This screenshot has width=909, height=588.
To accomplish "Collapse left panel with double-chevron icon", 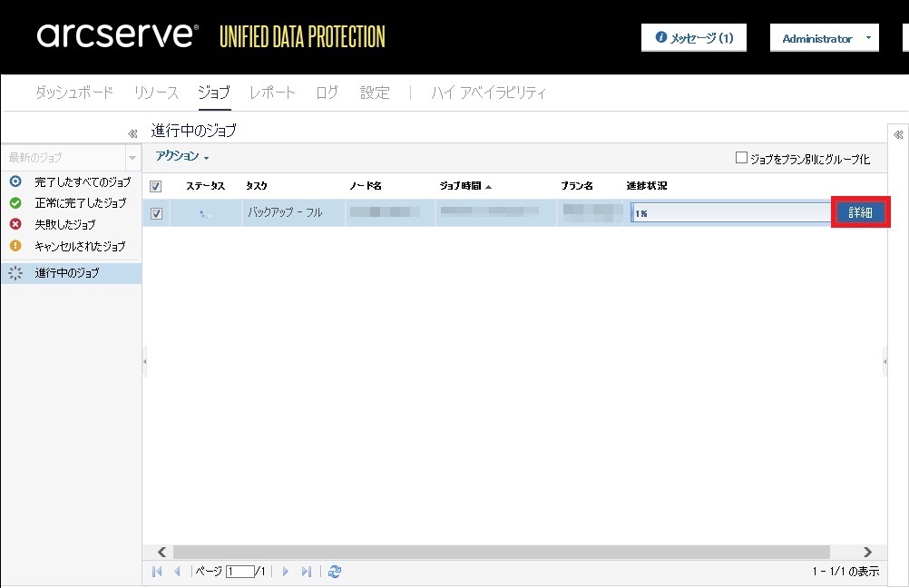I will [132, 133].
